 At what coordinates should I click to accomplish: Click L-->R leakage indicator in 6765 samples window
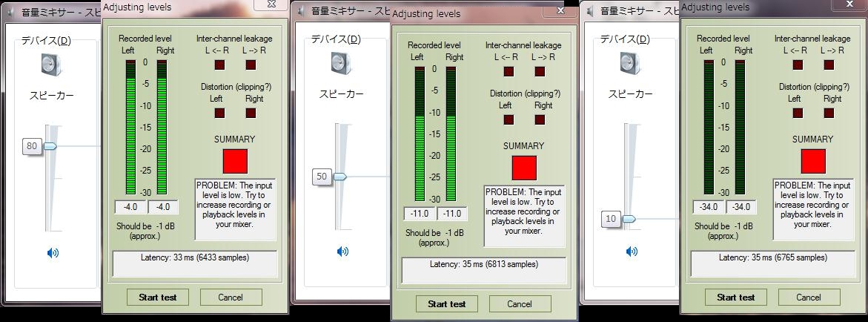(x=829, y=65)
